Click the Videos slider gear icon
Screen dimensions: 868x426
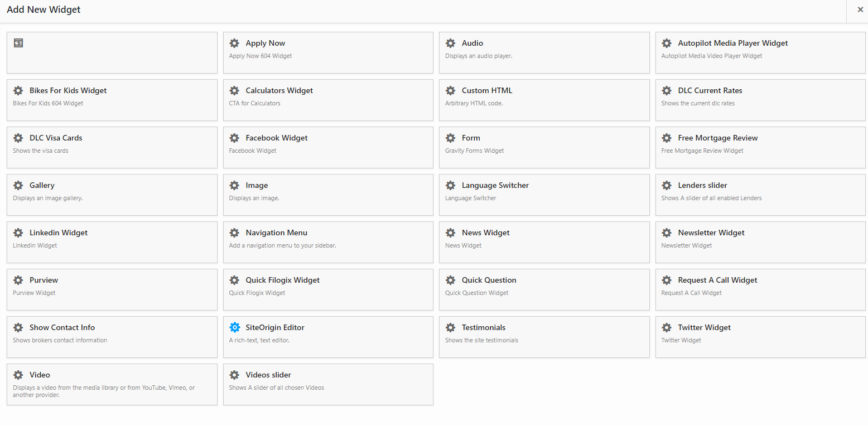(234, 375)
